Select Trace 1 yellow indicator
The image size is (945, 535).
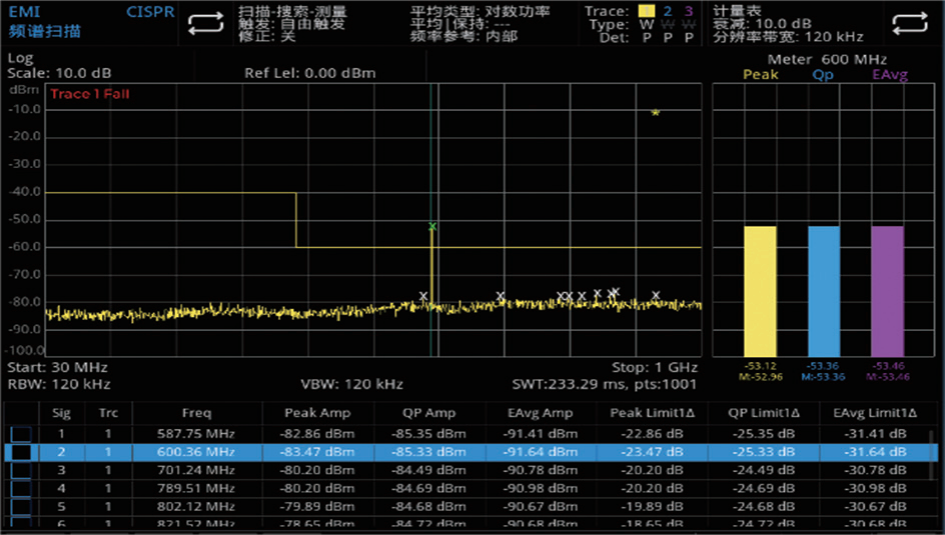(646, 11)
